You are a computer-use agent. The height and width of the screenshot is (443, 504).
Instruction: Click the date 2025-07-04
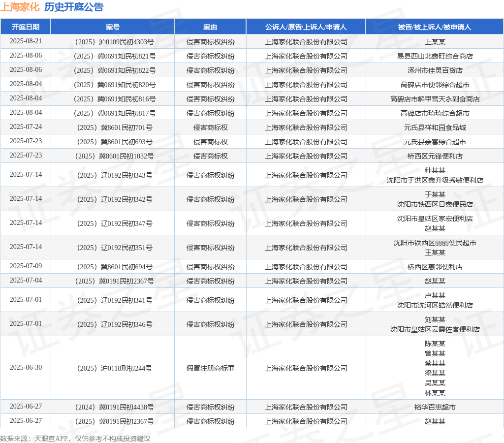[x=26, y=281]
